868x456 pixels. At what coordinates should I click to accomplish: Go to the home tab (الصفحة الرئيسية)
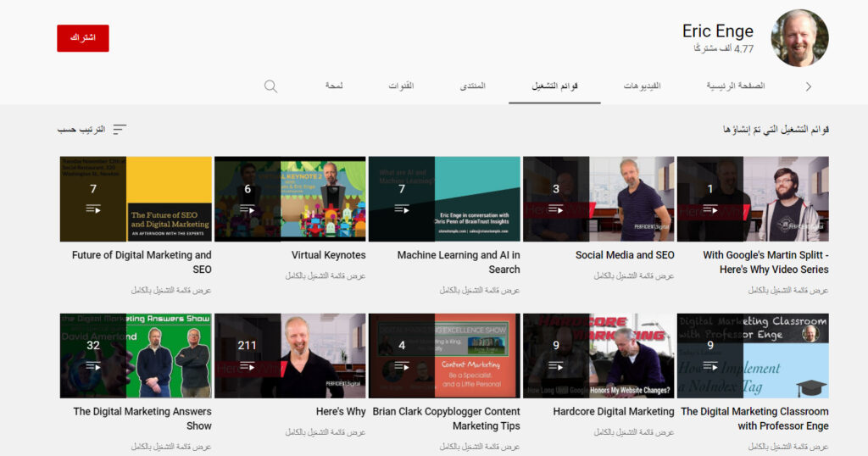coord(736,86)
